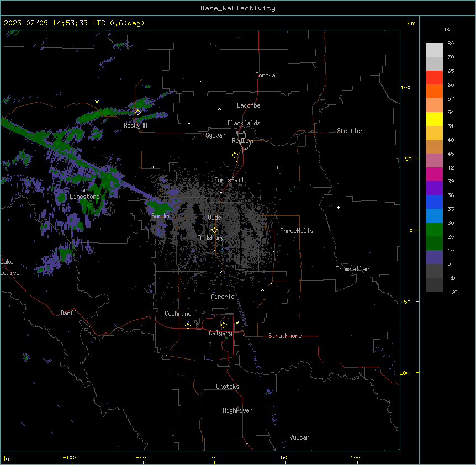Click the white asterisk marker above Limestone
The height and width of the screenshot is (465, 476).
84,191
